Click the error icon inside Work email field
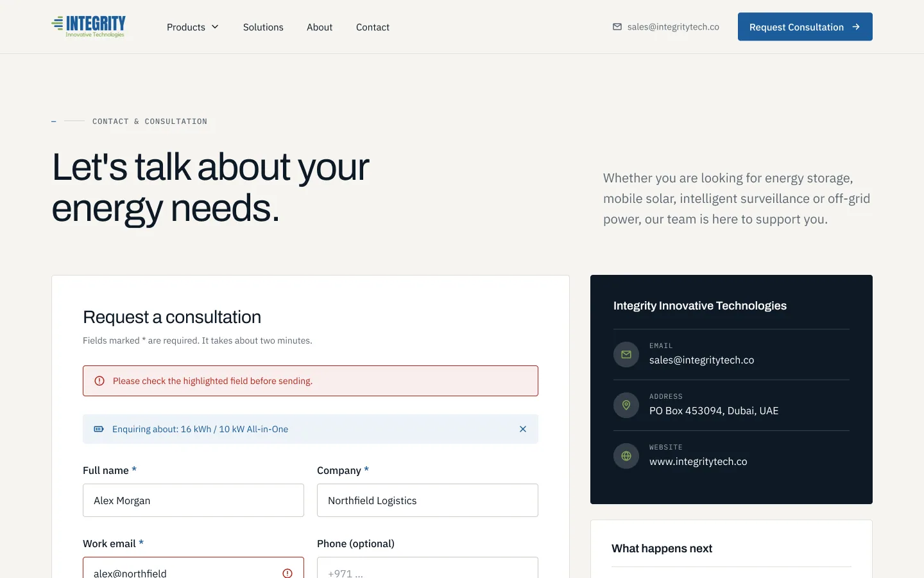924x578 pixels. pyautogui.click(x=287, y=573)
